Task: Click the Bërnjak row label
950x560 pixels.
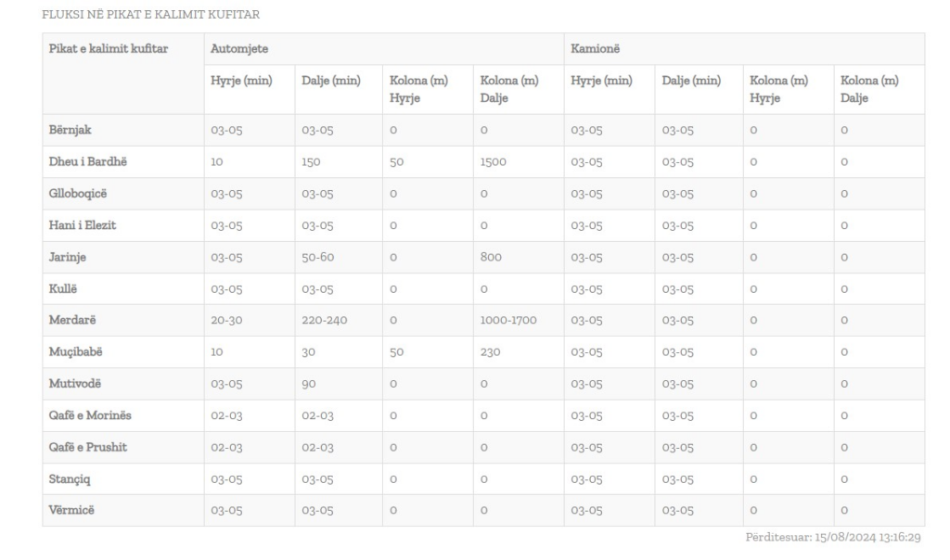Action: tap(70, 130)
